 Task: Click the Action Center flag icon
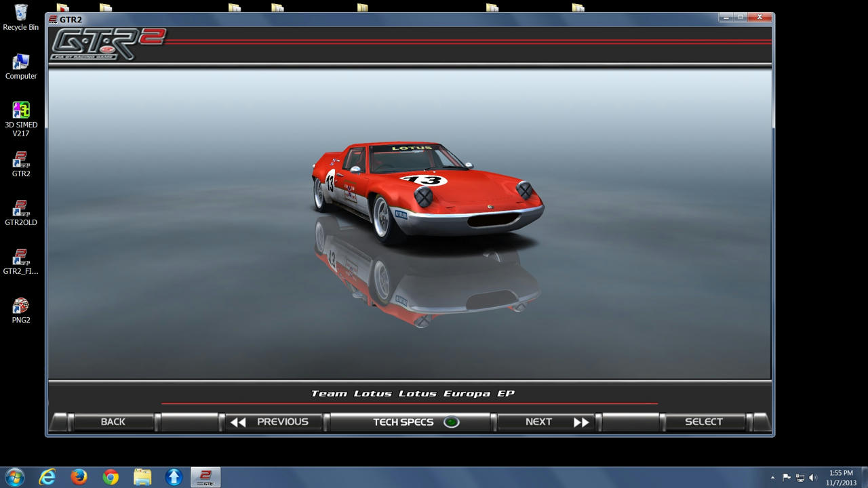pyautogui.click(x=787, y=478)
